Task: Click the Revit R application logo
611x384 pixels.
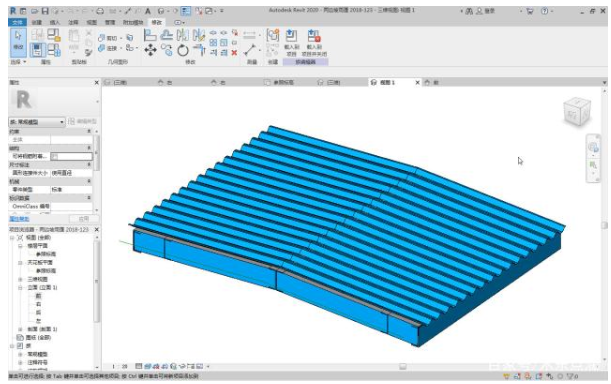Action: 13,11
